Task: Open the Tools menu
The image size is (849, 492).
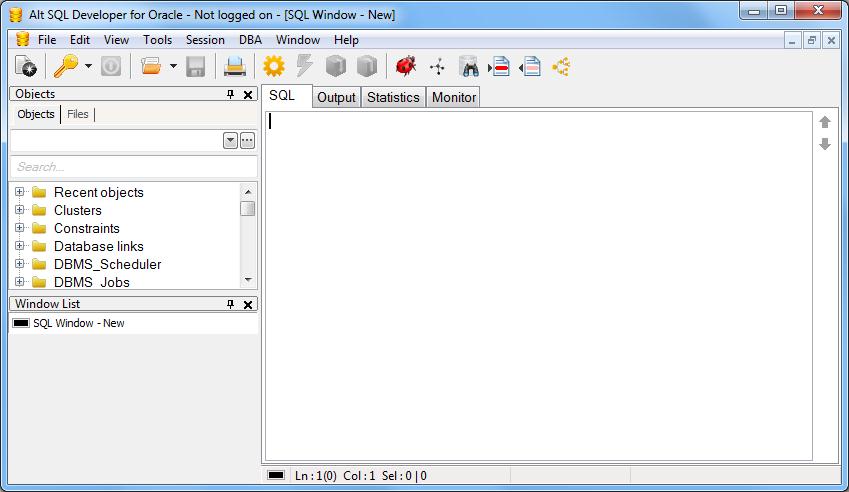Action: (157, 40)
